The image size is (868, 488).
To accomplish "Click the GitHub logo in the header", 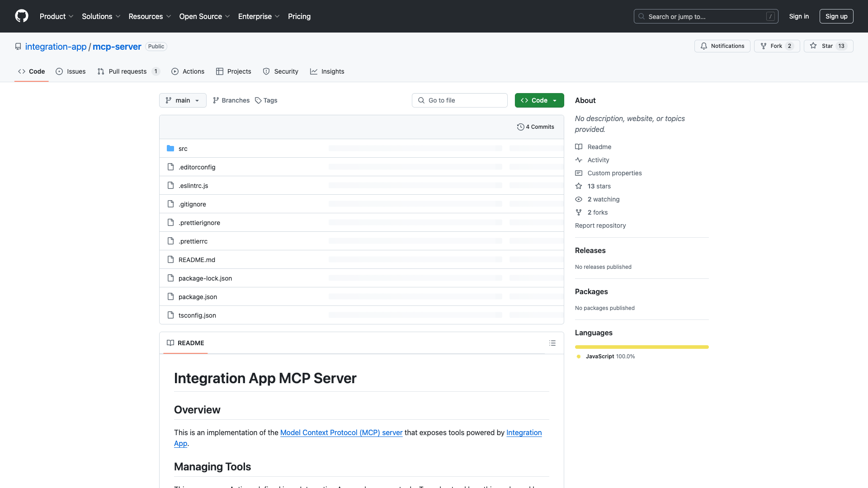I will pyautogui.click(x=22, y=16).
